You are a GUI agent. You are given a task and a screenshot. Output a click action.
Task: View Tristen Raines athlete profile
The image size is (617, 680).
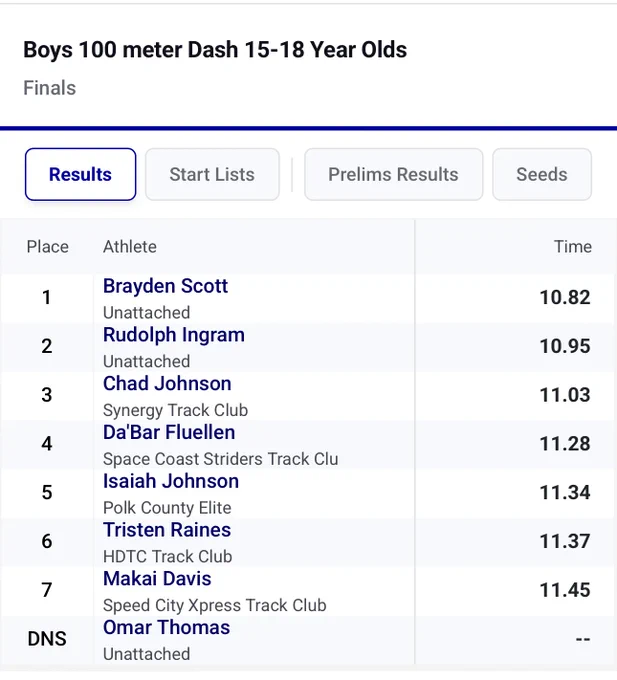pyautogui.click(x=167, y=530)
